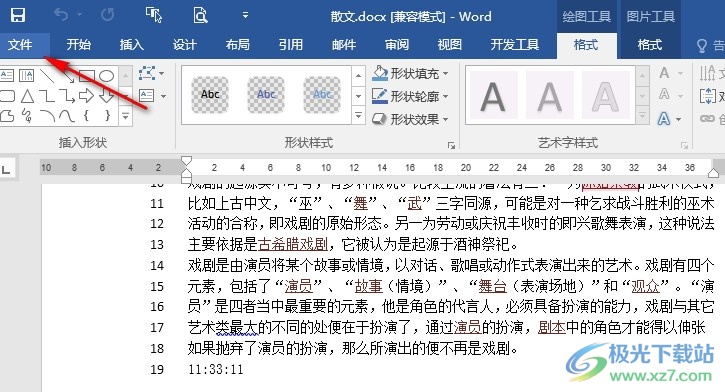This screenshot has width=725, height=392.
Task: Open the 古希腊戏剧 hyperlink in the document
Action: pos(292,244)
